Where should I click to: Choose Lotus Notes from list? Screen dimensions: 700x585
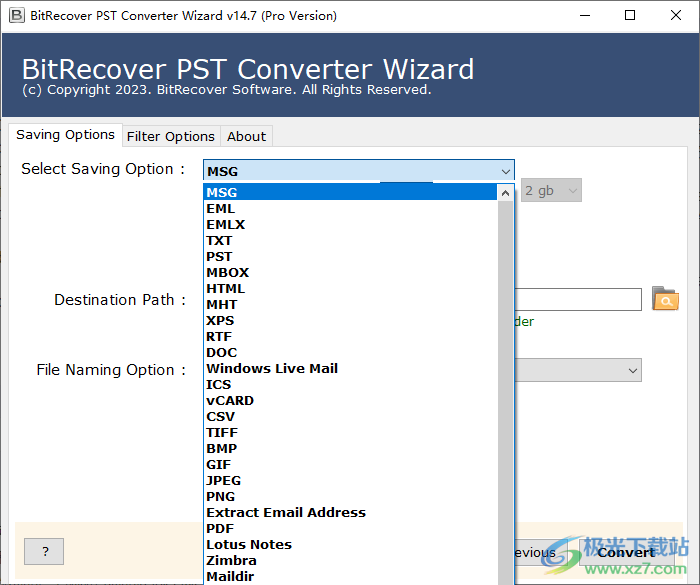(351, 545)
